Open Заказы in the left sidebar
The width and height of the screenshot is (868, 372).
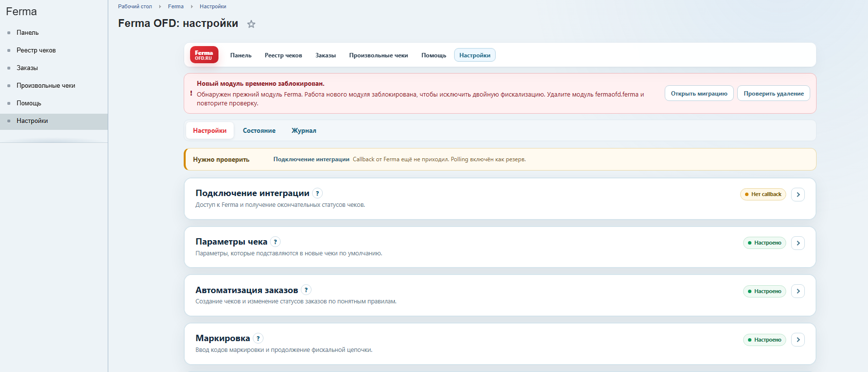click(27, 68)
